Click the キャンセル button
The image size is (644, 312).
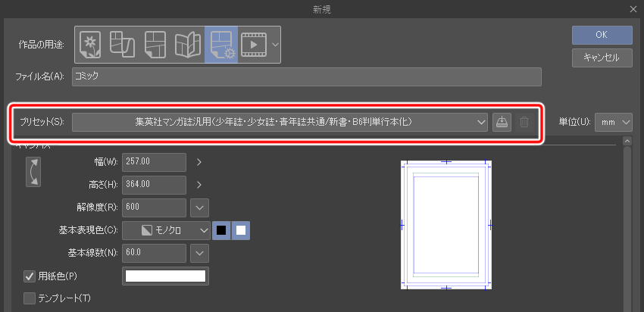click(602, 58)
